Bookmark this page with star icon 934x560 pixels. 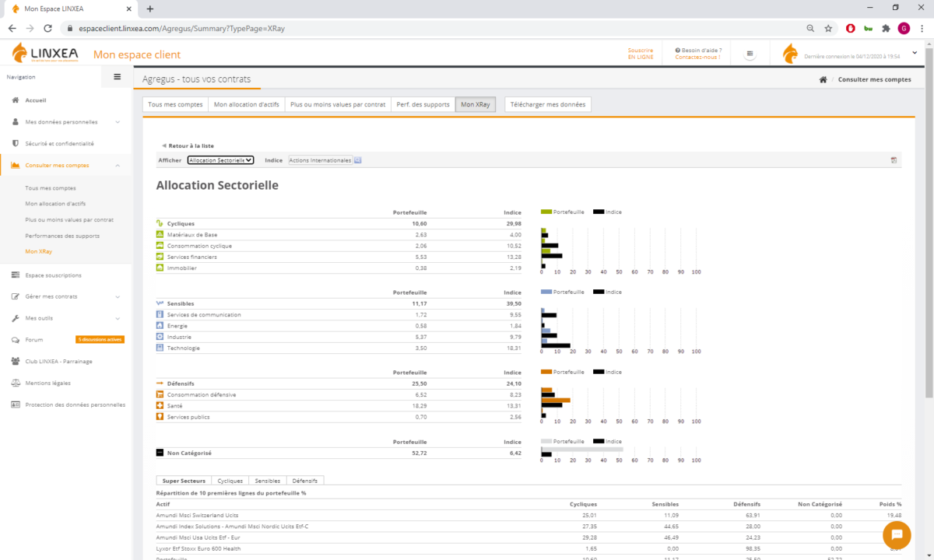click(829, 28)
